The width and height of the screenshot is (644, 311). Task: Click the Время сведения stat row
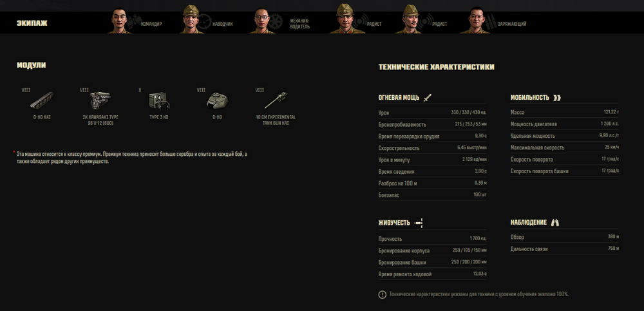[x=433, y=172]
